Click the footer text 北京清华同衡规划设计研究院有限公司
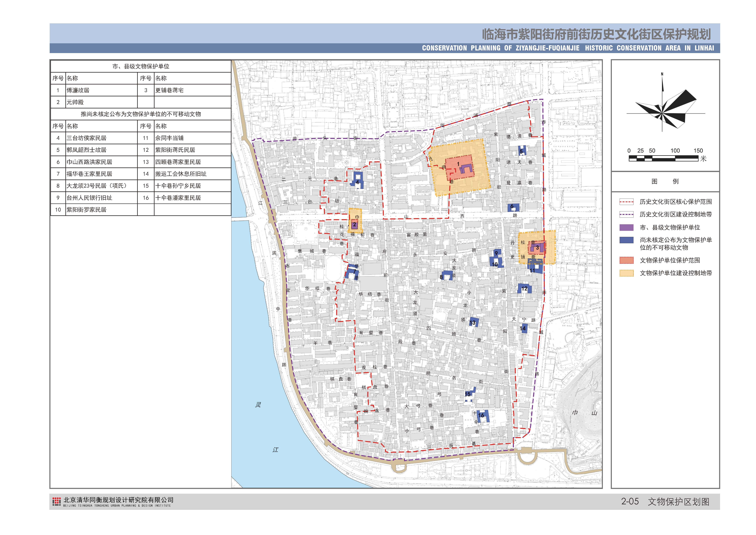 point(118,500)
